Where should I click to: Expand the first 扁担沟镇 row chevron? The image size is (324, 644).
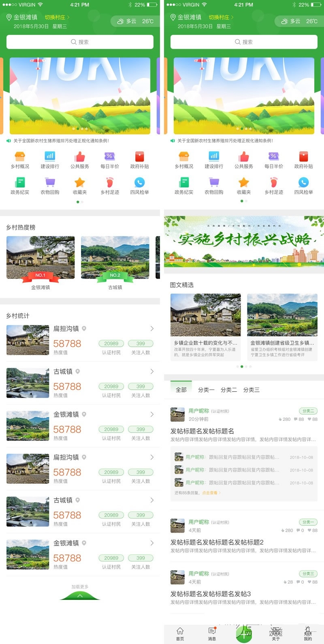pos(152,328)
